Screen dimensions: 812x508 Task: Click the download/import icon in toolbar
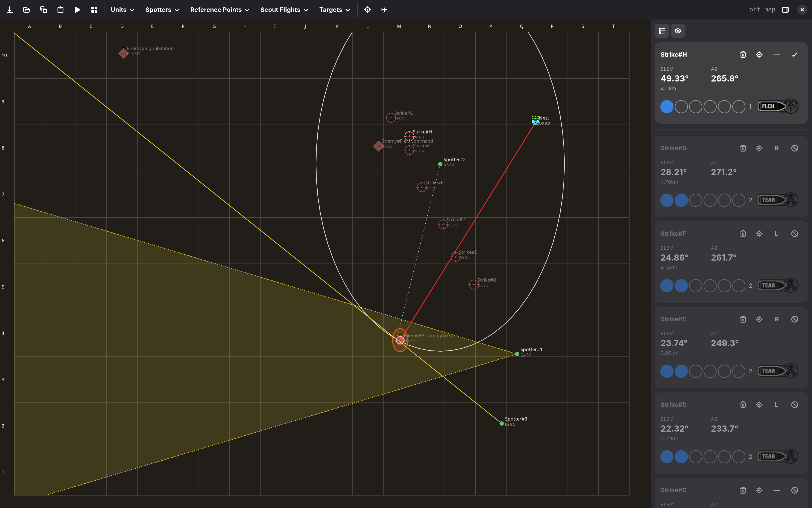[x=10, y=10]
